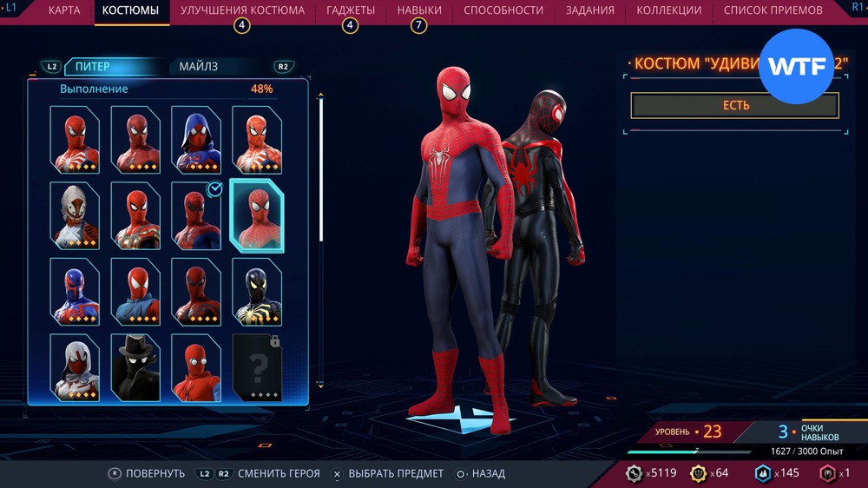The image size is (868, 488).
Task: Click the R2 icon beside the МАЙЛЗ tab
Action: tap(283, 67)
